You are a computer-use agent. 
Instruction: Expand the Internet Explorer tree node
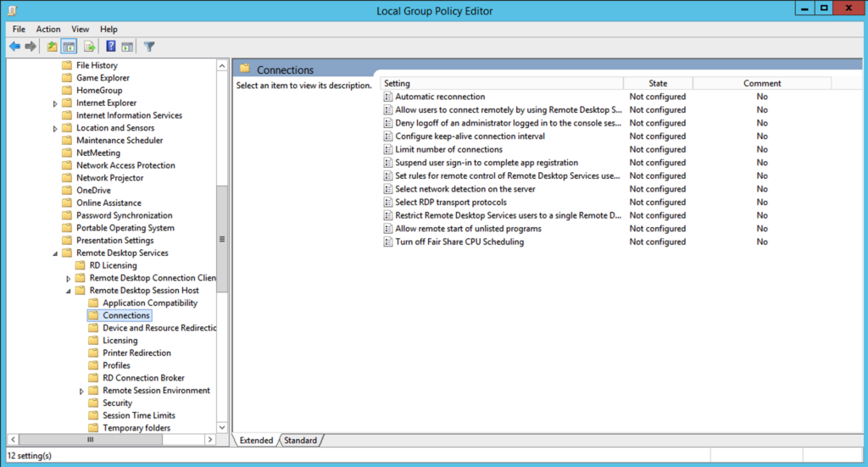coord(56,103)
